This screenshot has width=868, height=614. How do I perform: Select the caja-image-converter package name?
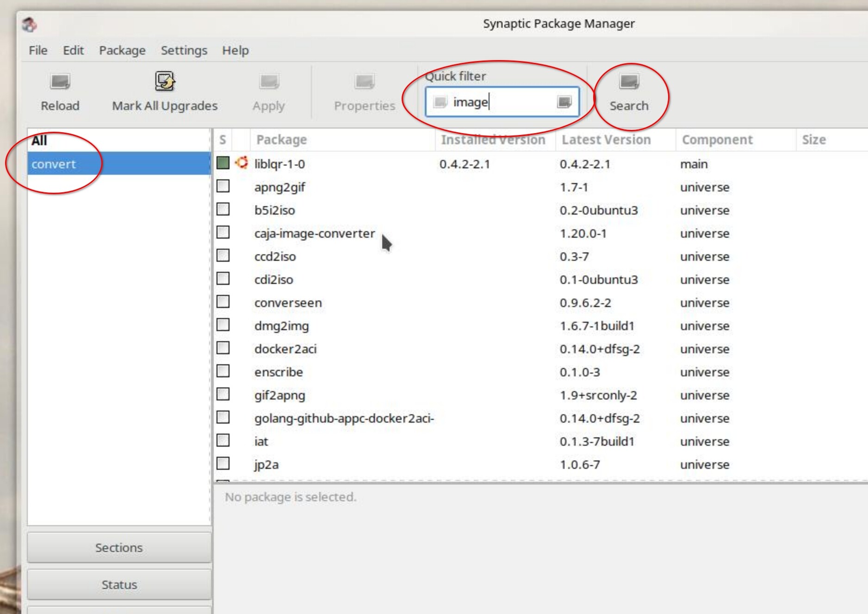click(315, 233)
